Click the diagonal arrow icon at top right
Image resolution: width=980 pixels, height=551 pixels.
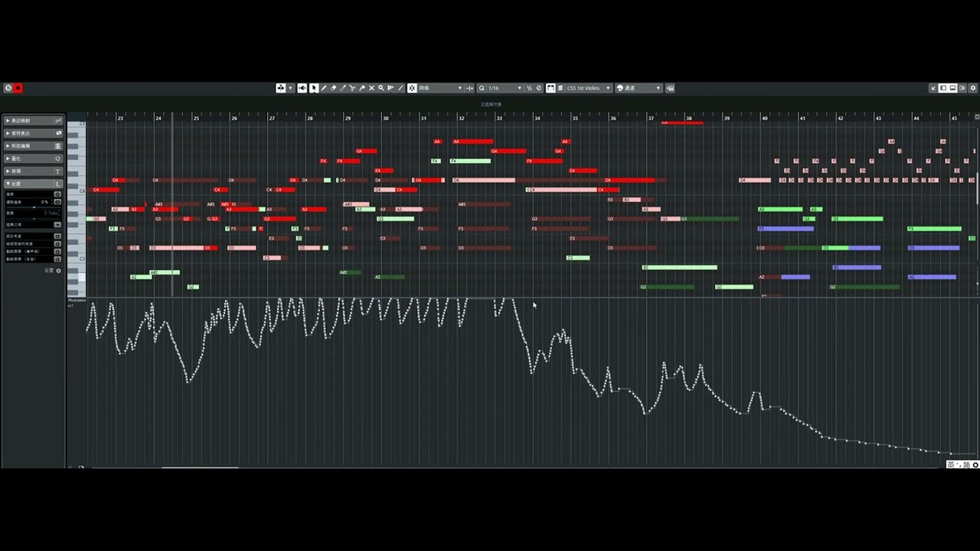coord(933,88)
